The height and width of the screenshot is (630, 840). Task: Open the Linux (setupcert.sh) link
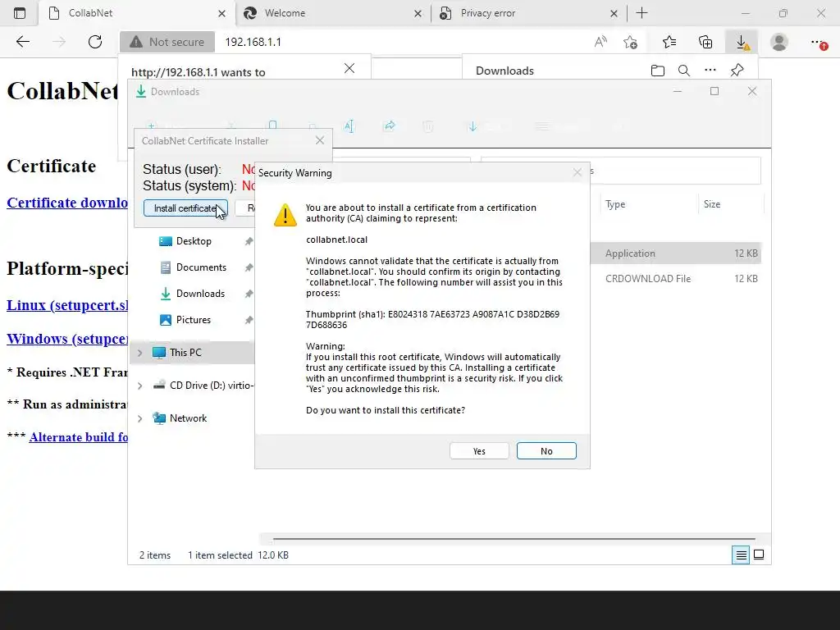(x=67, y=305)
